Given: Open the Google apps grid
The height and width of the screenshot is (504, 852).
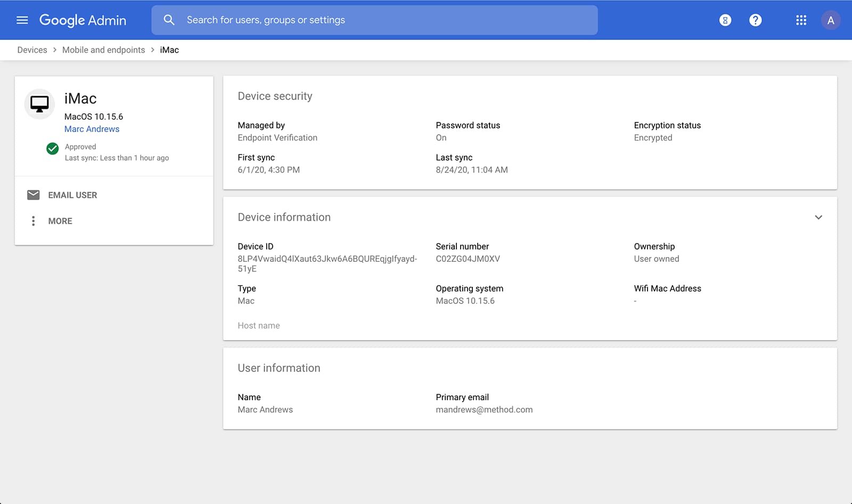Looking at the screenshot, I should pyautogui.click(x=801, y=20).
